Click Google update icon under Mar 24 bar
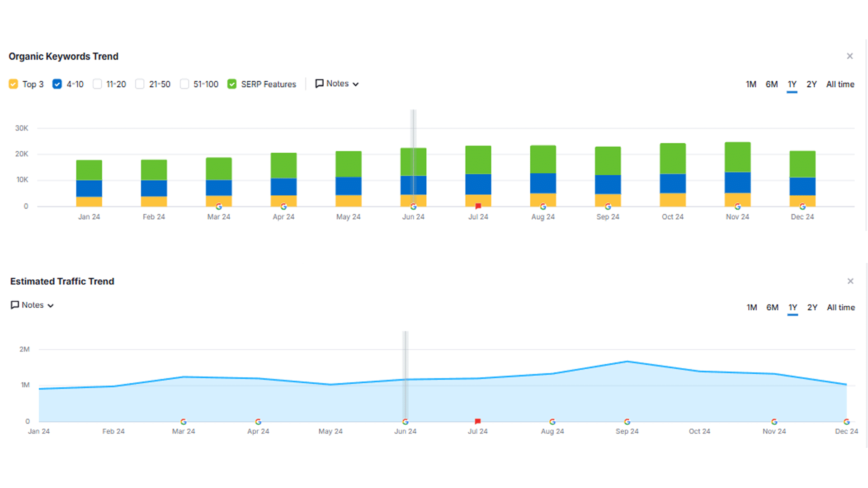 (219, 206)
